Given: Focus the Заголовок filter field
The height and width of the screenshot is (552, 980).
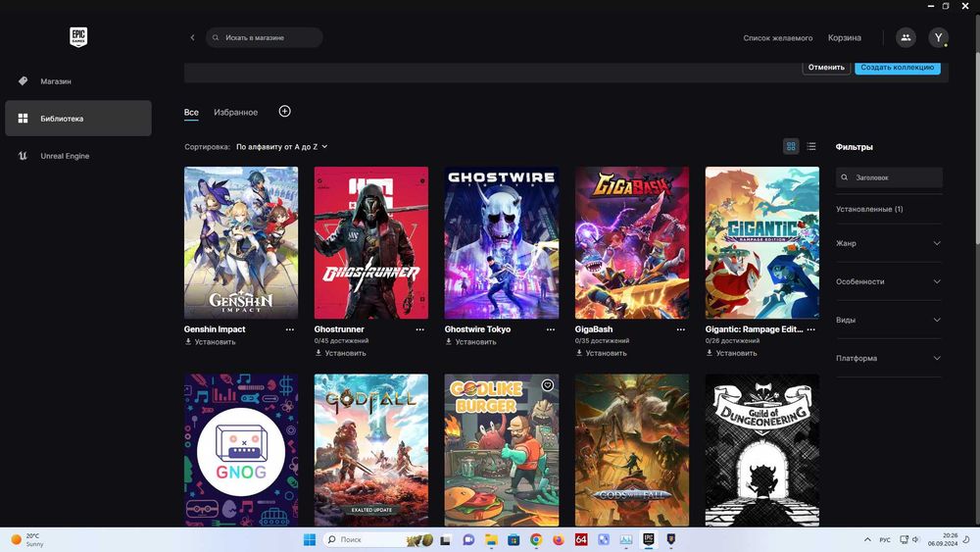Looking at the screenshot, I should (x=889, y=177).
